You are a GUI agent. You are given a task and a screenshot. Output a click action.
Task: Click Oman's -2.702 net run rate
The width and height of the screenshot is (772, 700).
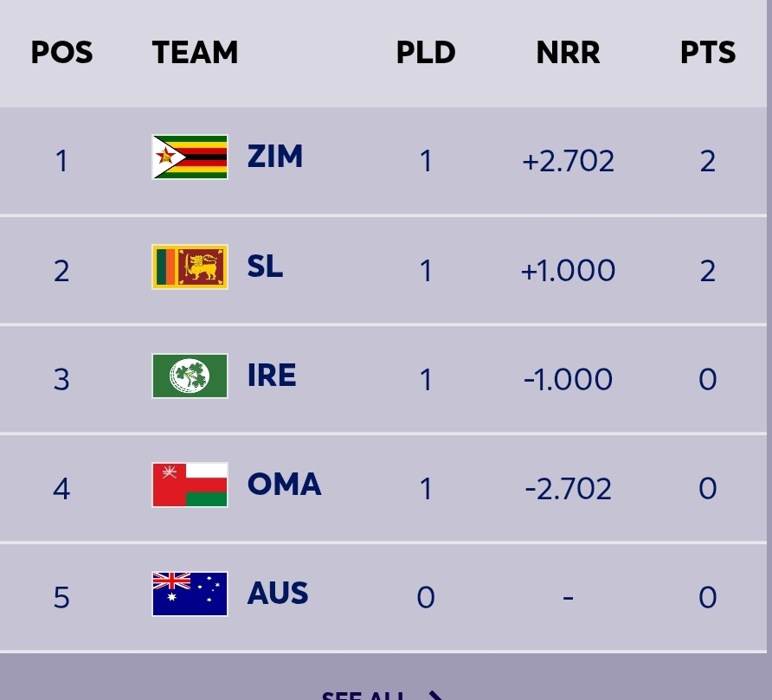click(x=568, y=489)
